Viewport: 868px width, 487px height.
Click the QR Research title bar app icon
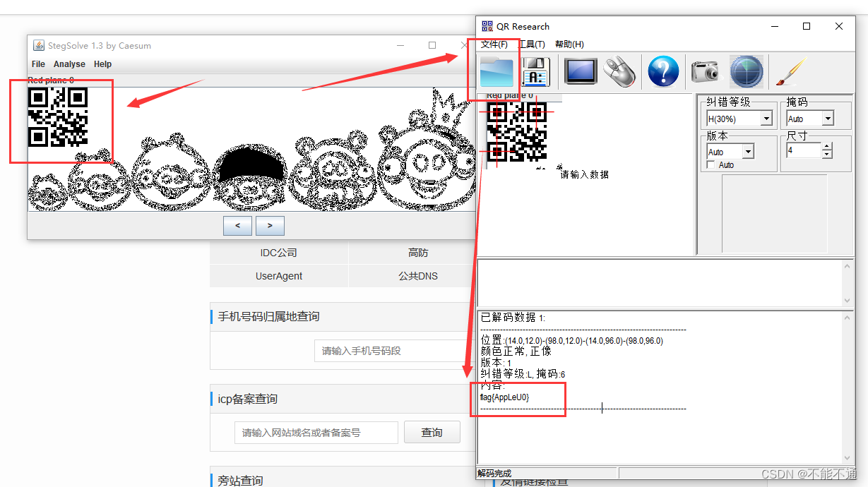(487, 26)
